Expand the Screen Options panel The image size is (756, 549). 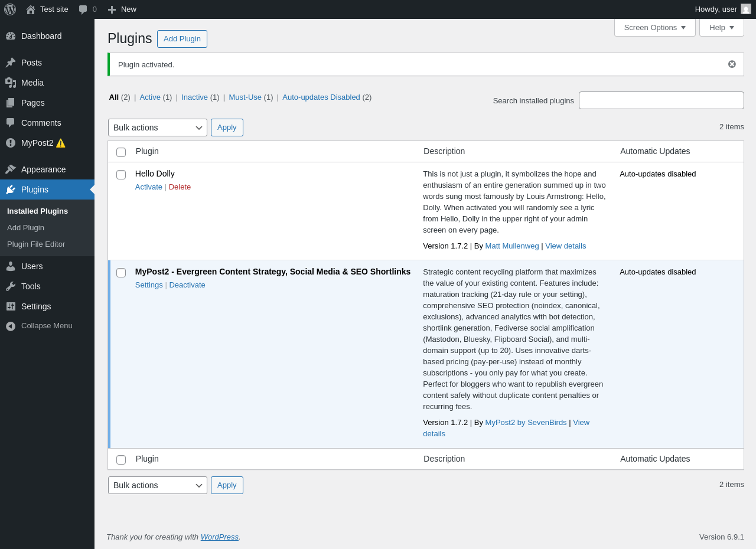coord(655,27)
